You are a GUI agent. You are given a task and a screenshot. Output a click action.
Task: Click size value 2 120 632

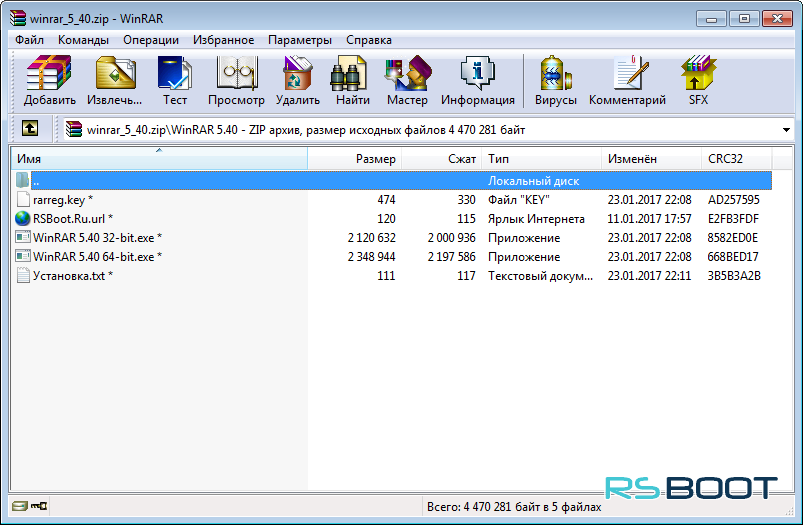[x=371, y=238]
